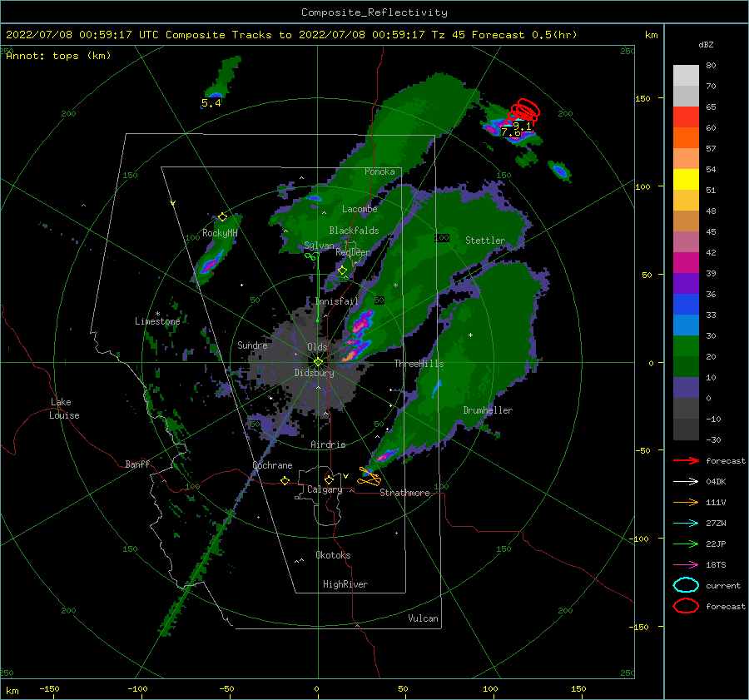Select the white 80 dBZ color swatch
This screenshot has height=700, width=749.
[x=686, y=75]
